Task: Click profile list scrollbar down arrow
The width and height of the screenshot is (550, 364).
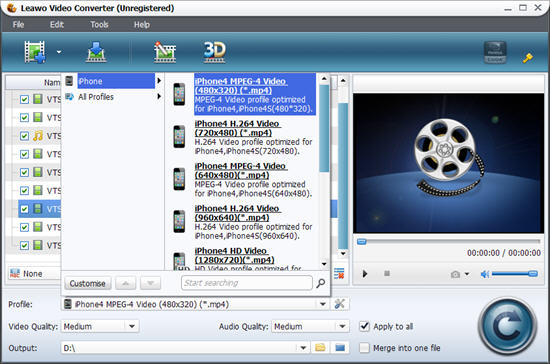Action: tap(324, 264)
